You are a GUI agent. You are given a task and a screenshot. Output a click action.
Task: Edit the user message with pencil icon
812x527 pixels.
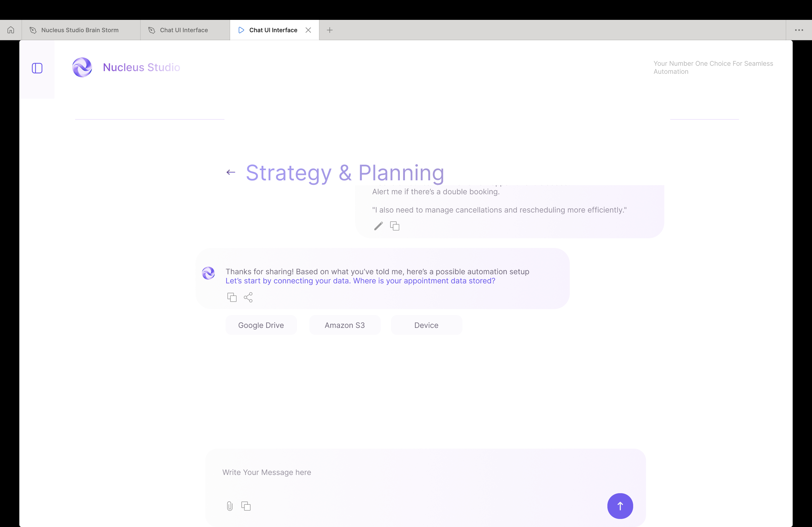[x=378, y=226]
